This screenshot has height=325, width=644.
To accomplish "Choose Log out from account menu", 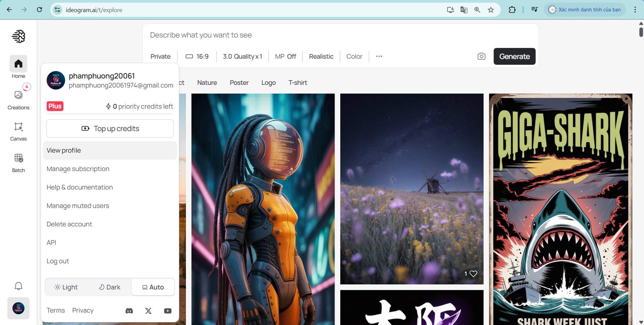I will pyautogui.click(x=58, y=261).
